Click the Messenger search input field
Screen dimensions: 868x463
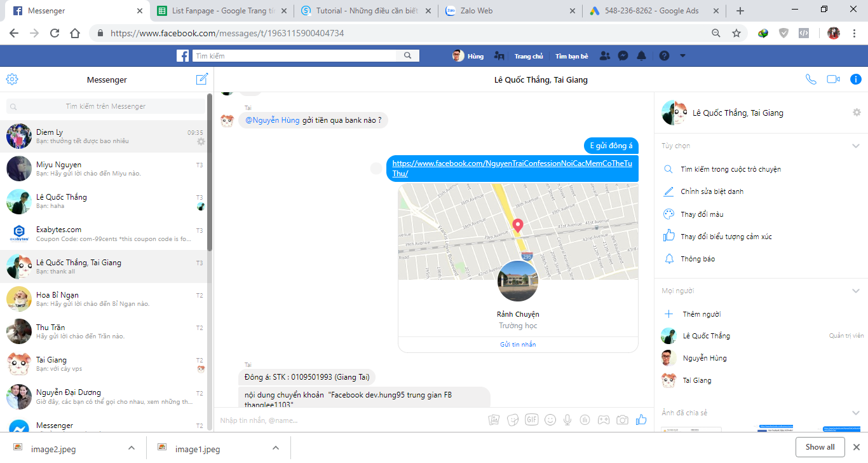click(105, 106)
